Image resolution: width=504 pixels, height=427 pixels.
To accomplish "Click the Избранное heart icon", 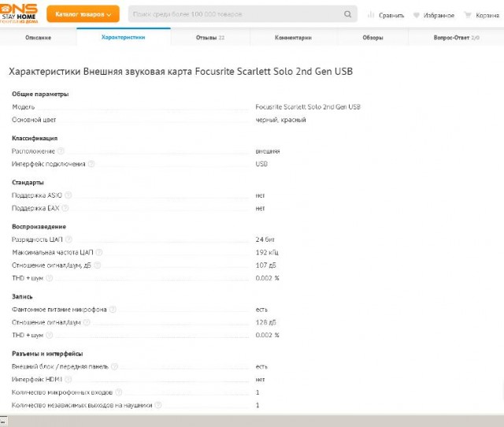I will 417,15.
